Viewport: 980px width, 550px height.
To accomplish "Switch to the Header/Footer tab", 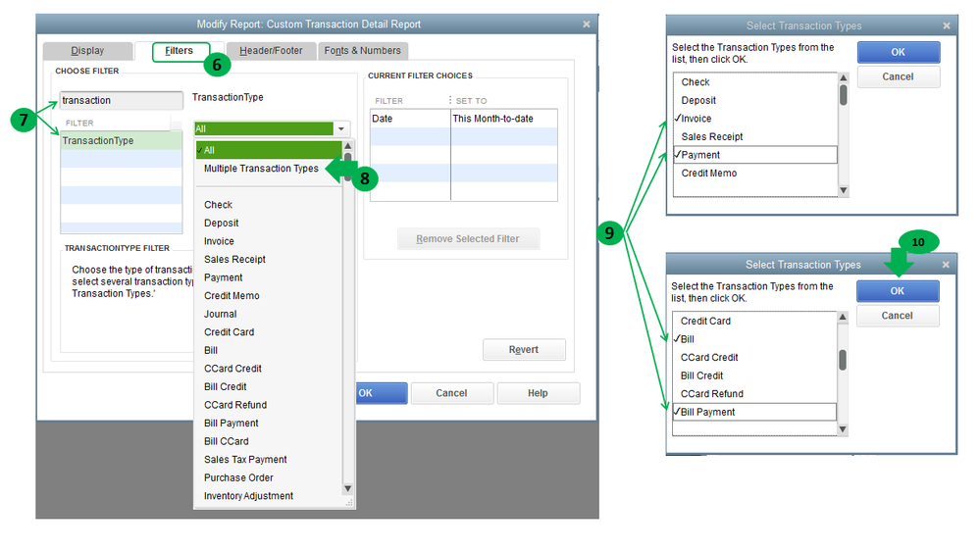I will (x=271, y=51).
